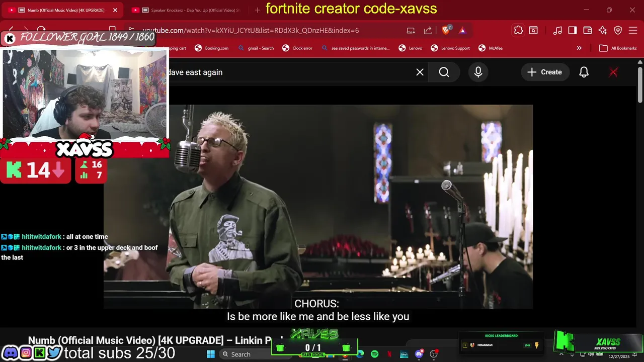Viewport: 644px width, 362px height.
Task: Click the Twitter bird icon in stream overlay
Action: pyautogui.click(x=54, y=353)
